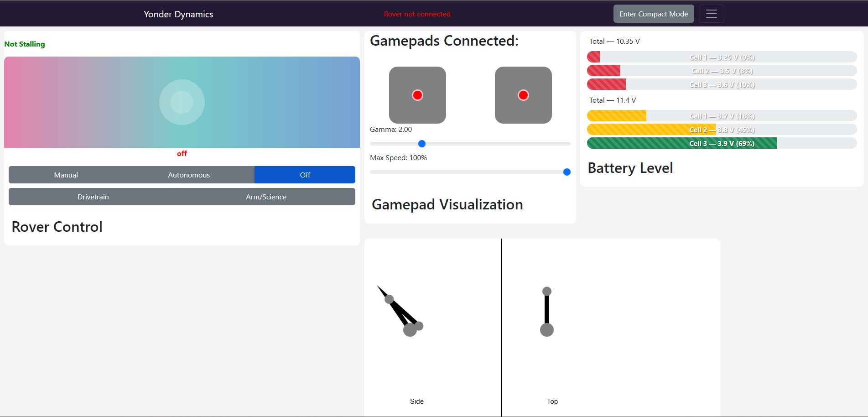Viewport: 868px width, 417px height.
Task: Switch to the Drivetrain tab
Action: click(x=93, y=197)
